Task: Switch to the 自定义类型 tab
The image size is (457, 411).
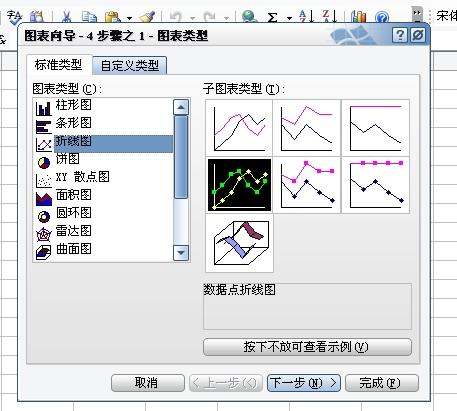Action: (130, 66)
